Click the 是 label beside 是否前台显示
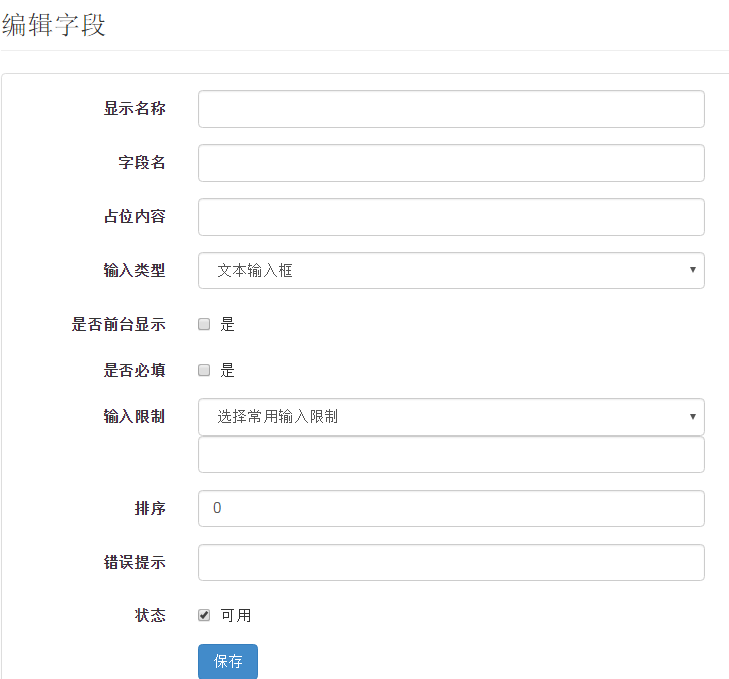 [x=227, y=324]
